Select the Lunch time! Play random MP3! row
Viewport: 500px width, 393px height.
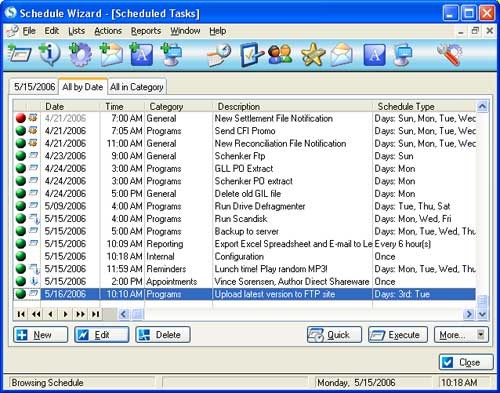245,269
